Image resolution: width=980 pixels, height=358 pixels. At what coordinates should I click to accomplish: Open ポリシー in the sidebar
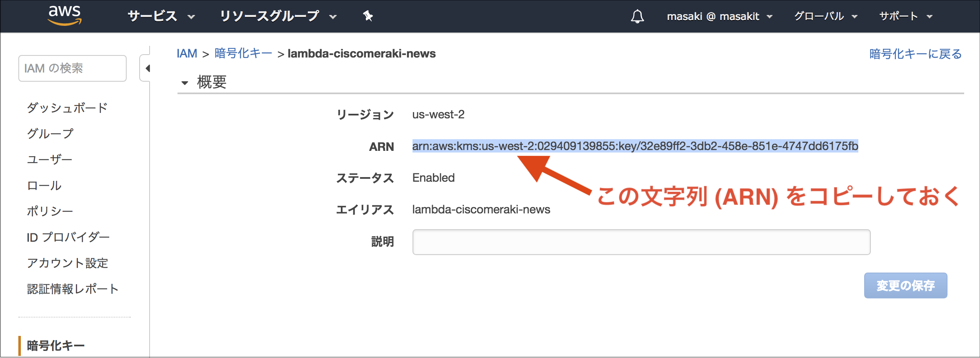[50, 211]
